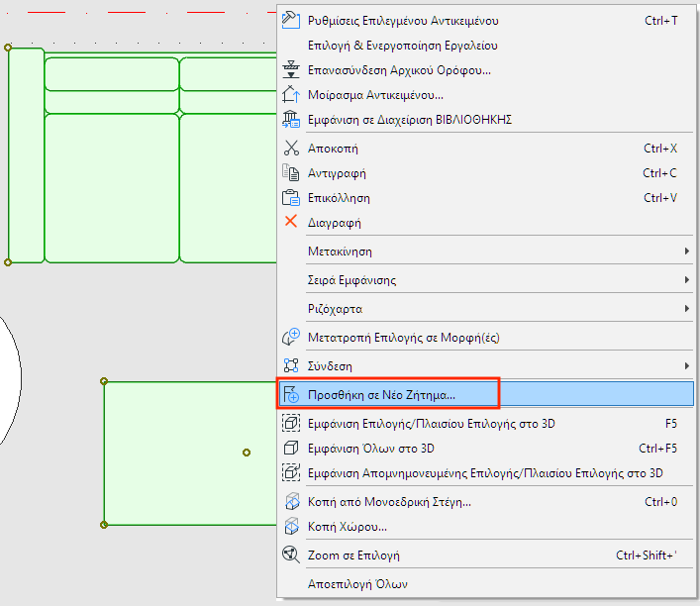Click the Ρυθμίσεις Επιλεγμένου Αντικειμένου hammer icon

click(x=291, y=21)
